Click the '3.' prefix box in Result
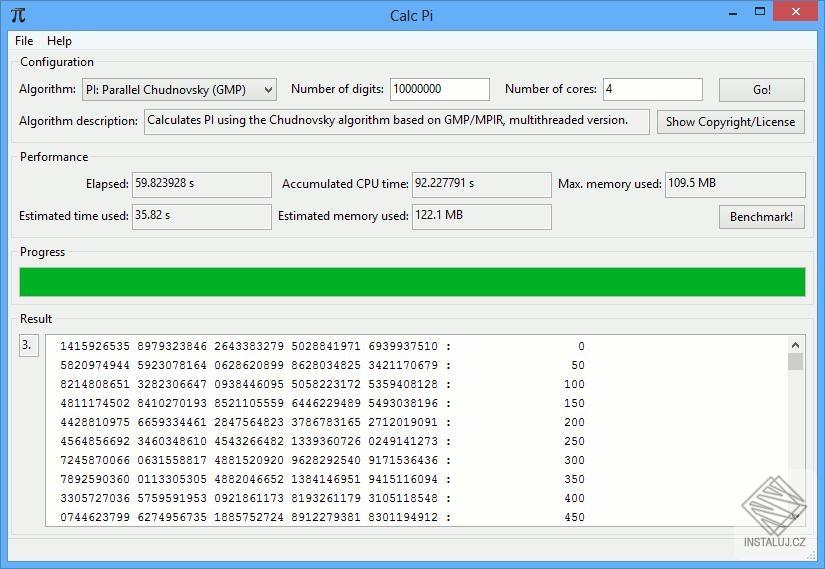Viewport: 825px width, 569px height. click(x=28, y=345)
